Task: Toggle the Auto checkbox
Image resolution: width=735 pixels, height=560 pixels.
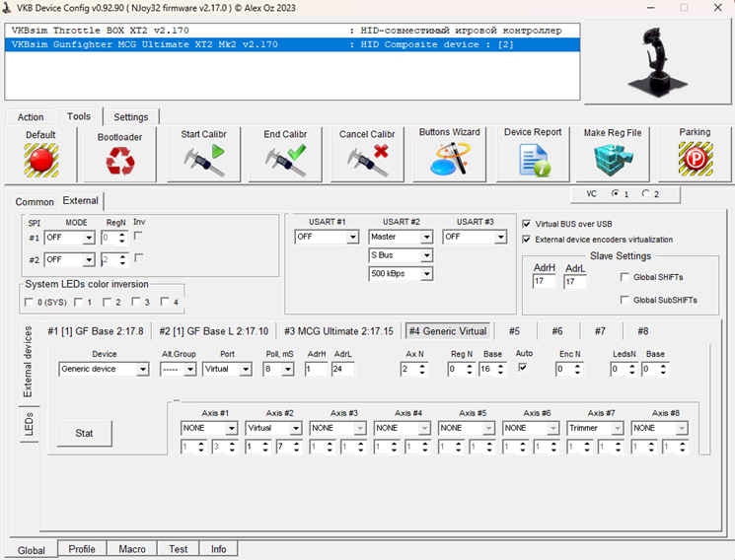Action: coord(523,368)
